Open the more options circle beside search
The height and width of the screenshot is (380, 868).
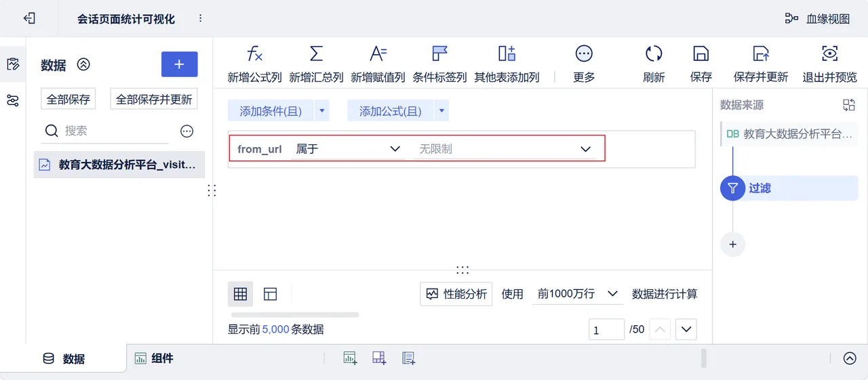187,131
